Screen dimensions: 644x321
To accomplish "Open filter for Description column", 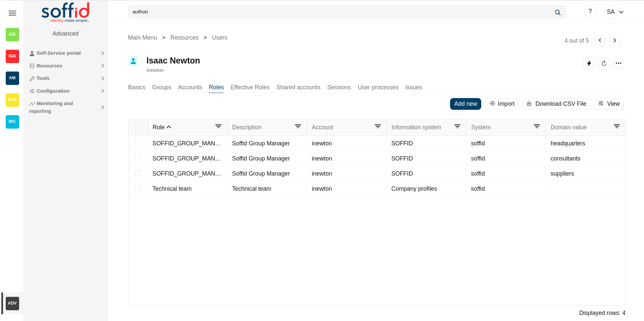I will pyautogui.click(x=298, y=127).
